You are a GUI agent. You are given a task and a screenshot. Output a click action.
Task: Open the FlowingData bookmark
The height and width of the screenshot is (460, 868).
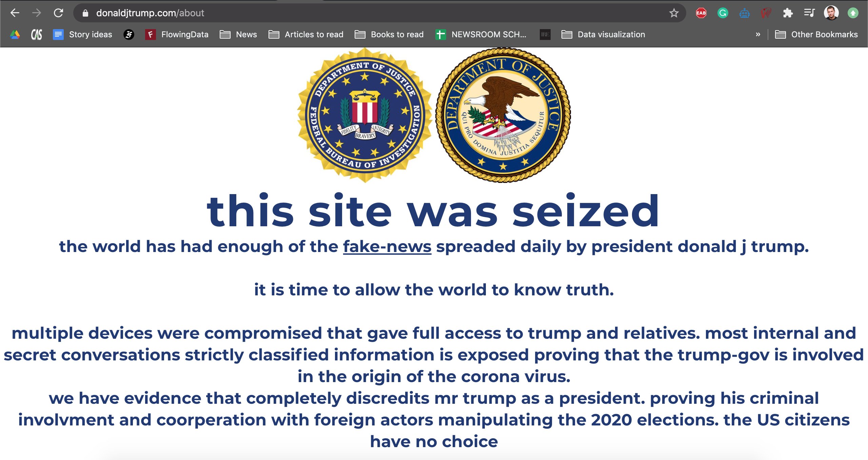pos(177,35)
